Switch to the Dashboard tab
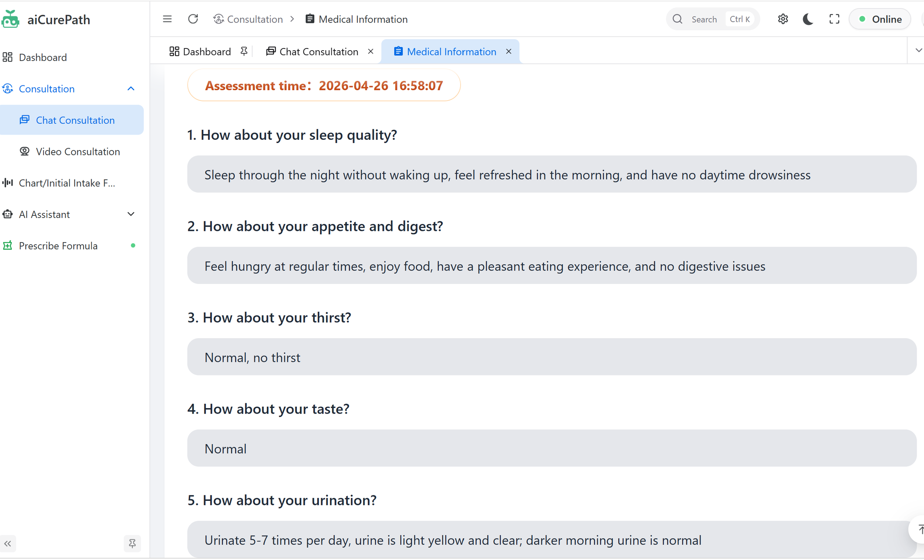This screenshot has height=560, width=924. [x=207, y=51]
